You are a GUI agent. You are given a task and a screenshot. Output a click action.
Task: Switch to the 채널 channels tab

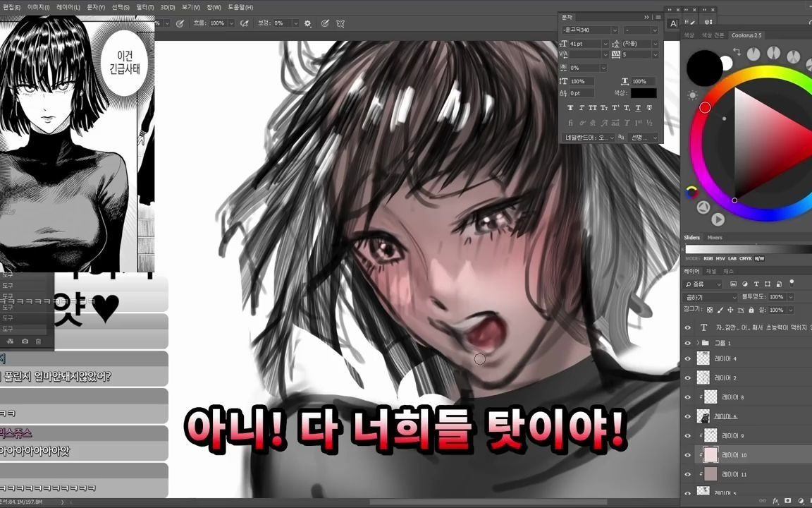[711, 271]
